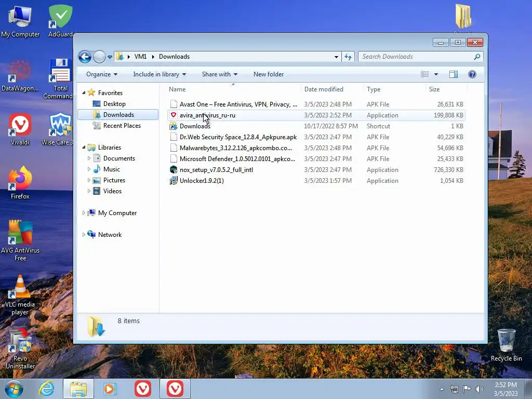
Task: Select the AVG AntiVirus Free shortcut
Action: (20, 240)
